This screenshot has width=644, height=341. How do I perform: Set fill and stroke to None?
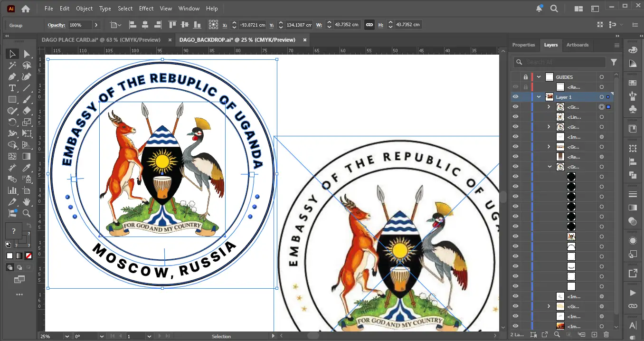pos(28,256)
